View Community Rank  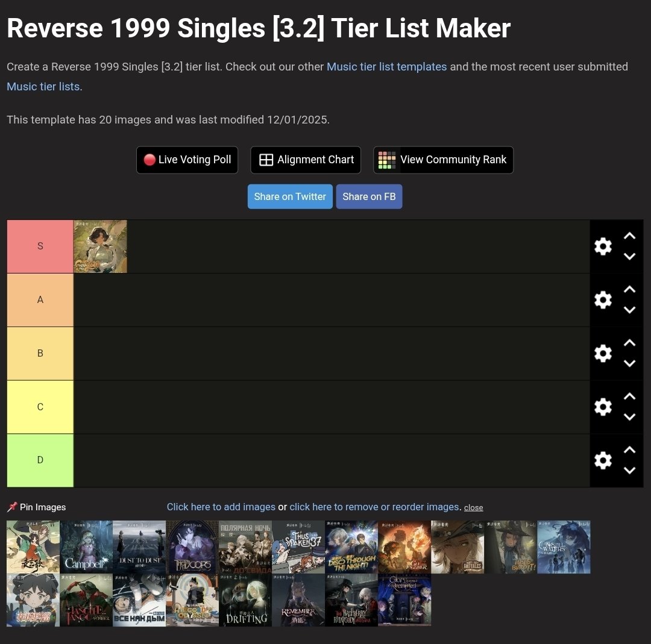tap(443, 160)
